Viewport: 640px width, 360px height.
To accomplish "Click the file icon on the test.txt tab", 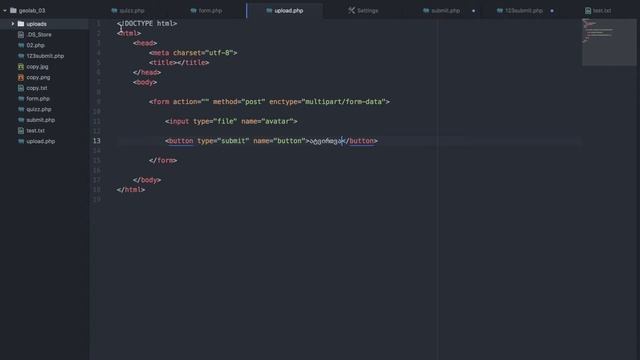I will pyautogui.click(x=588, y=11).
